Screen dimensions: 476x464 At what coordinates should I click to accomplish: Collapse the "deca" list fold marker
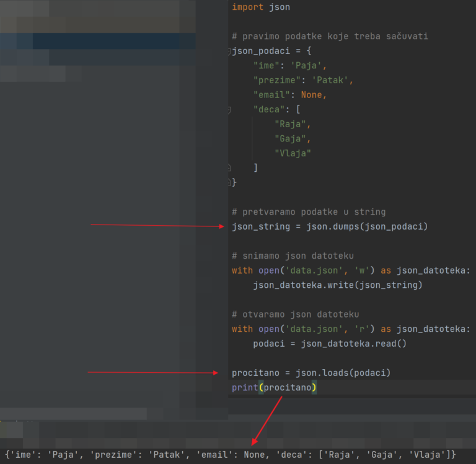[x=229, y=110]
